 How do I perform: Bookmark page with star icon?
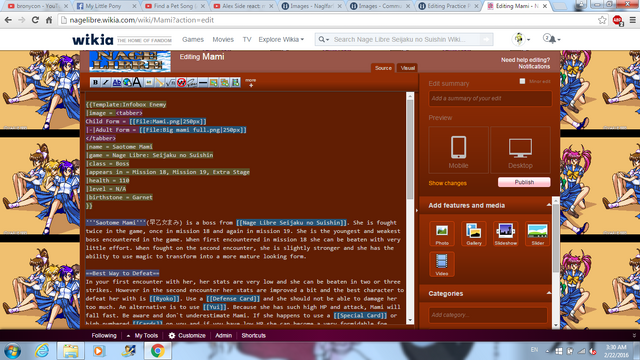pos(602,20)
